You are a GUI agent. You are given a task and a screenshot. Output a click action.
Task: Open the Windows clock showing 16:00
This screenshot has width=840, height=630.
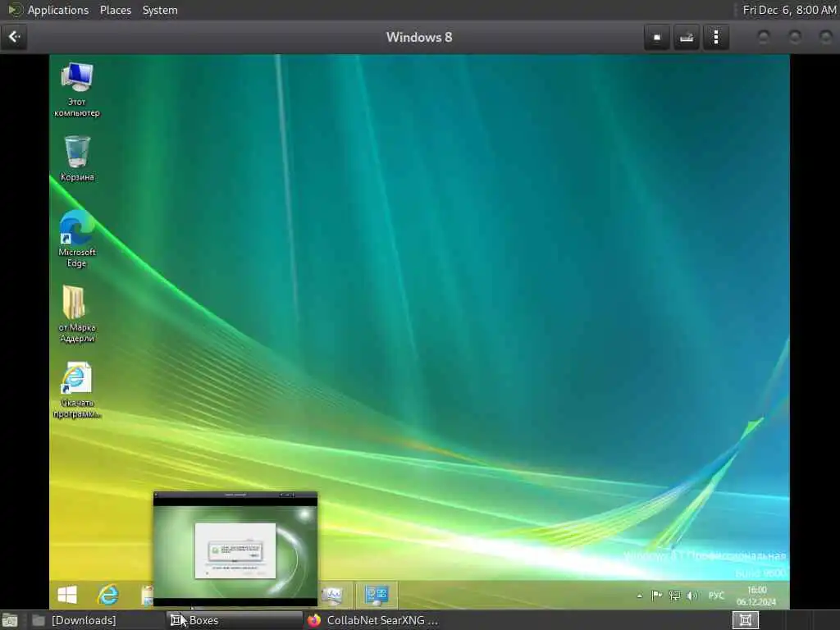pos(756,596)
